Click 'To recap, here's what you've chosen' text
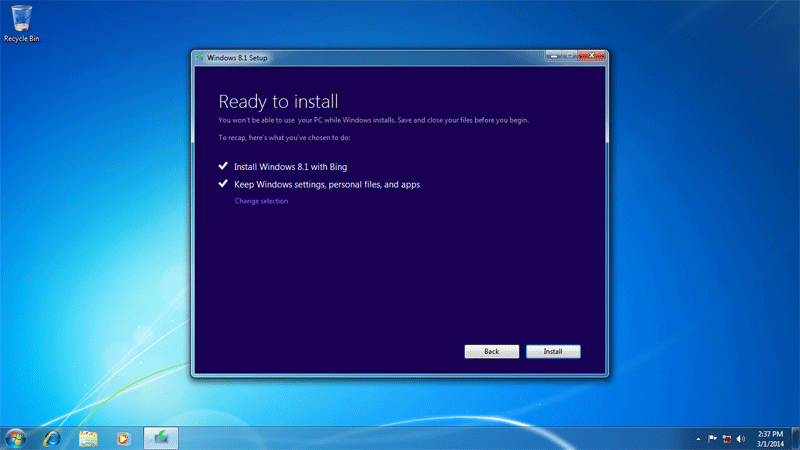 284,138
